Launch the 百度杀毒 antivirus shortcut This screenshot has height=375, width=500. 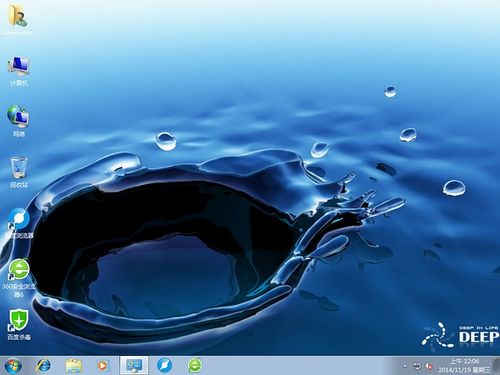pos(19,325)
